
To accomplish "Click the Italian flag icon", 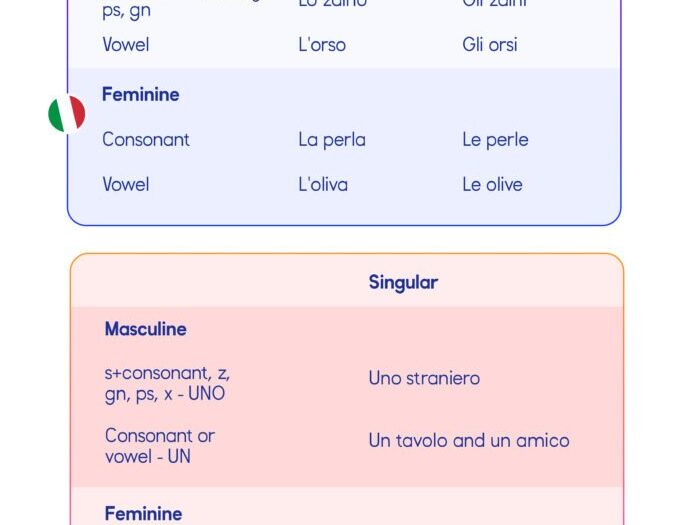I will [67, 114].
